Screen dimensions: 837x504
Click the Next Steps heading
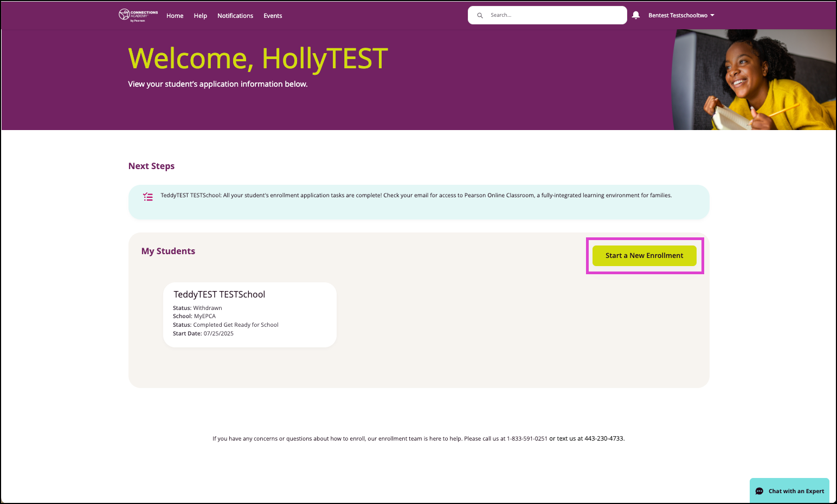click(151, 166)
